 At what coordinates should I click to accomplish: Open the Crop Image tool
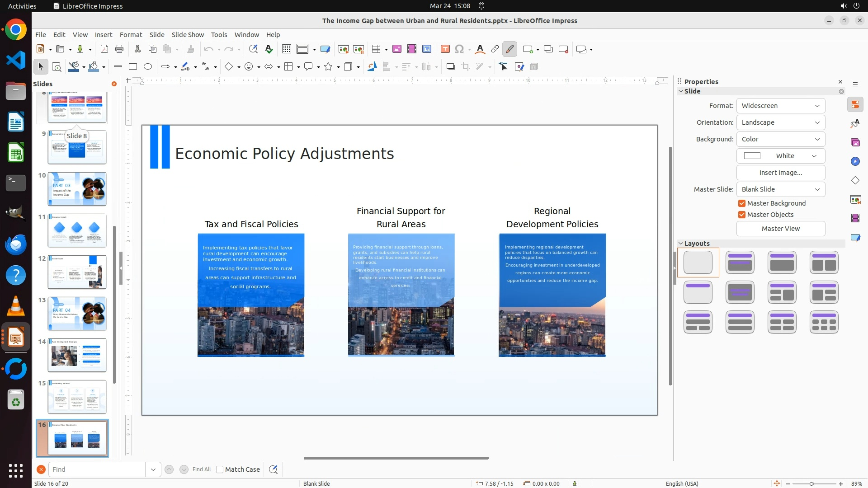pos(466,67)
